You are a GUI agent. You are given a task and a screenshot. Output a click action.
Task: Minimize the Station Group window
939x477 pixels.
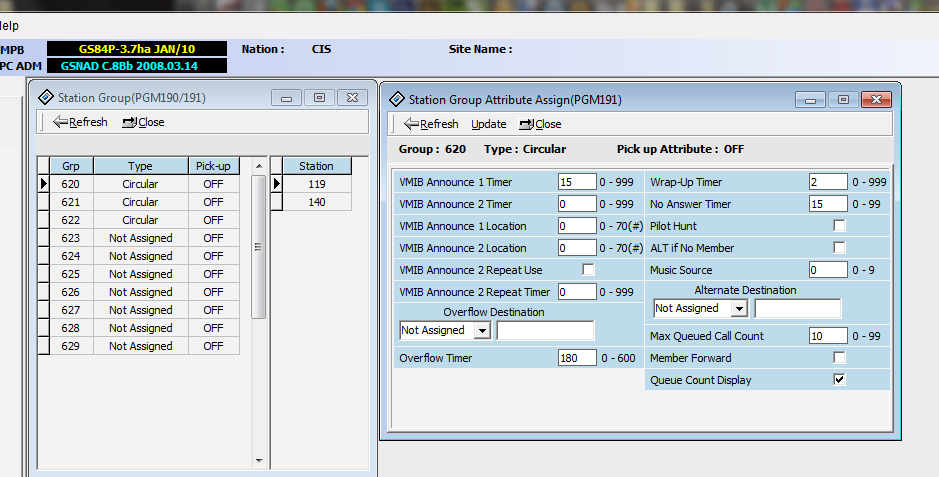(286, 97)
